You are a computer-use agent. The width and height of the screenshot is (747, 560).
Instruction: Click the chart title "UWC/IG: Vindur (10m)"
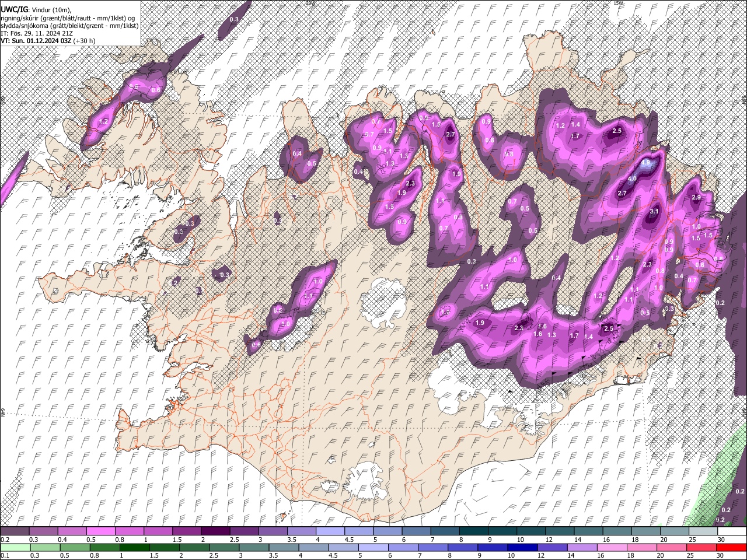[x=36, y=10]
